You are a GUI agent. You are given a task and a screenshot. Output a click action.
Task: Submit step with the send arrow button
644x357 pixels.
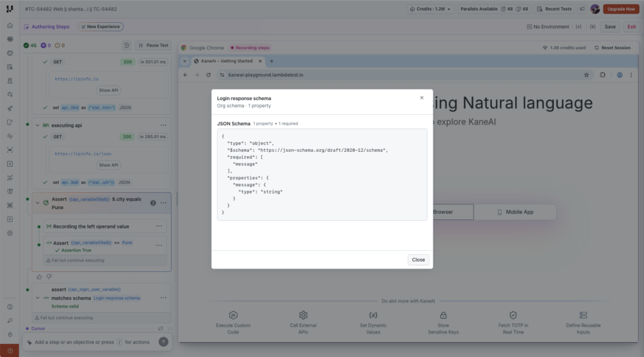click(163, 342)
